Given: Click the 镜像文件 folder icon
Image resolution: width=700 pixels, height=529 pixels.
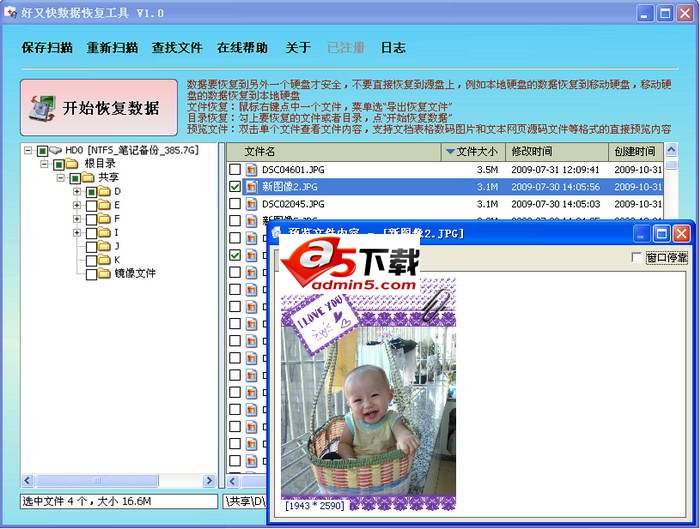Looking at the screenshot, I should point(104,274).
